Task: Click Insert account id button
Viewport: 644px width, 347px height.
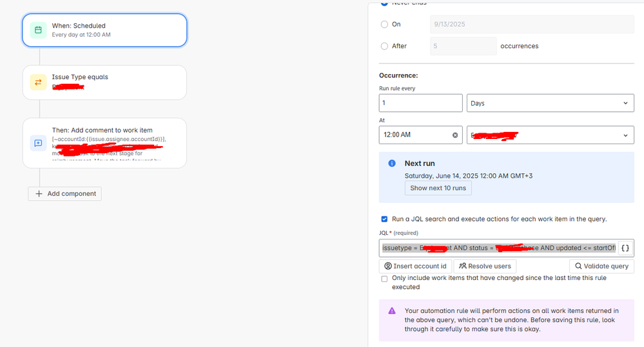Action: pos(415,266)
